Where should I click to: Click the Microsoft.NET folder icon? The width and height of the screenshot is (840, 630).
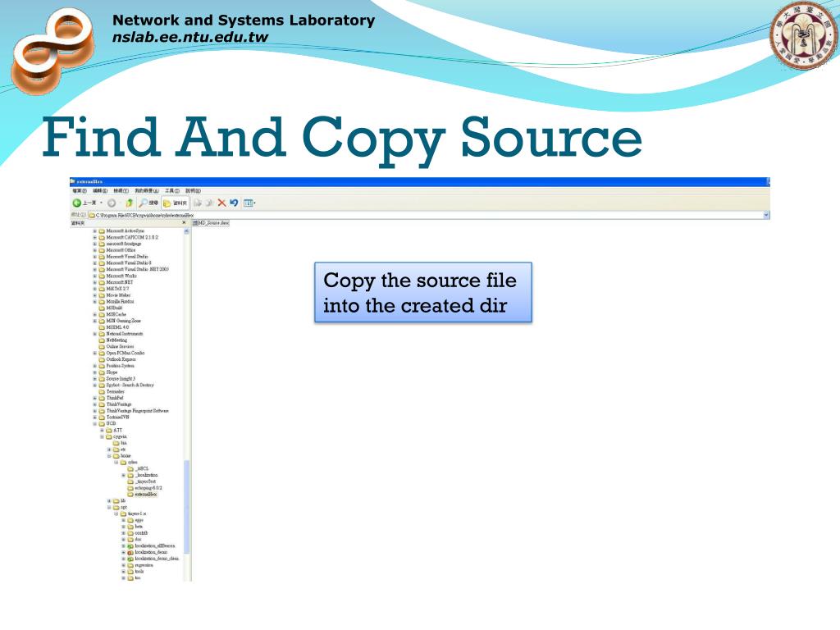coord(102,282)
